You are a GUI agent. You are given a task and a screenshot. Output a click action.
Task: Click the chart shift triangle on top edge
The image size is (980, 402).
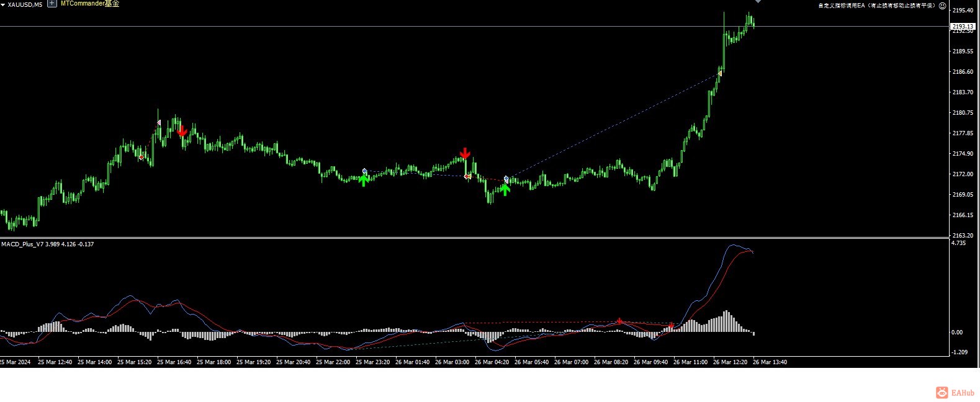coord(758,2)
